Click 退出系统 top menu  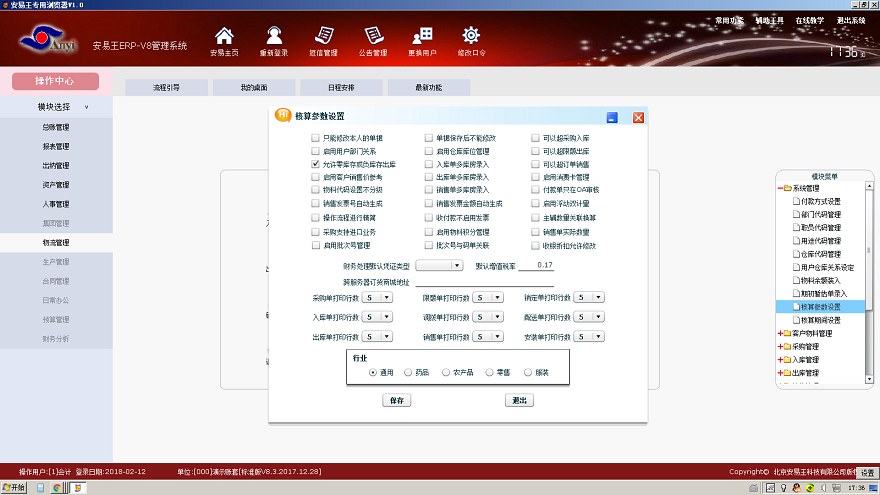[x=851, y=20]
